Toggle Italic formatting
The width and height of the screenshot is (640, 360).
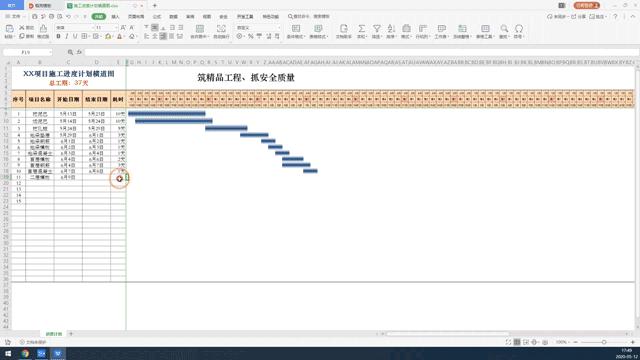pos(67,36)
